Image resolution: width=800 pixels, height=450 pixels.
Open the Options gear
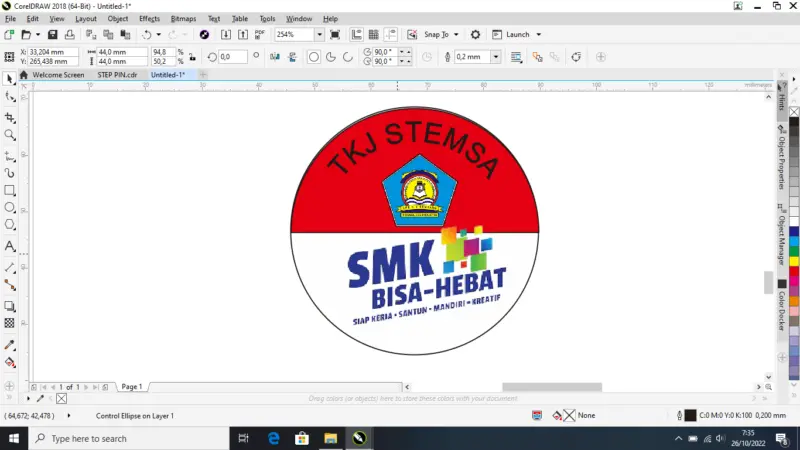pyautogui.click(x=475, y=35)
